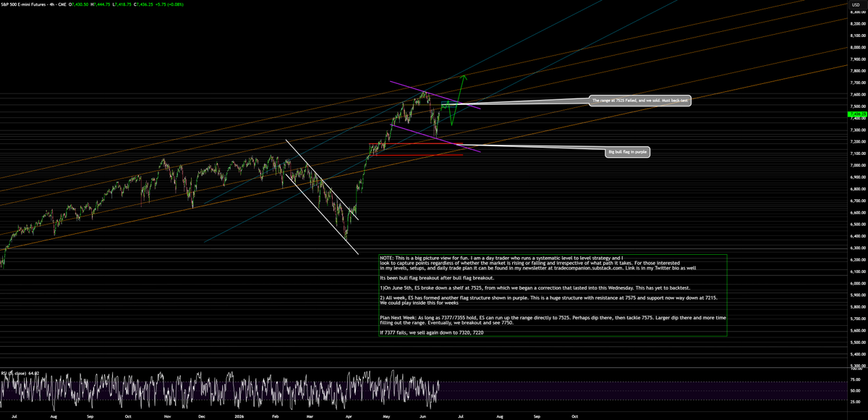Image resolution: width=868 pixels, height=420 pixels.
Task: Click the Apr label on the time axis
Action: click(x=348, y=417)
